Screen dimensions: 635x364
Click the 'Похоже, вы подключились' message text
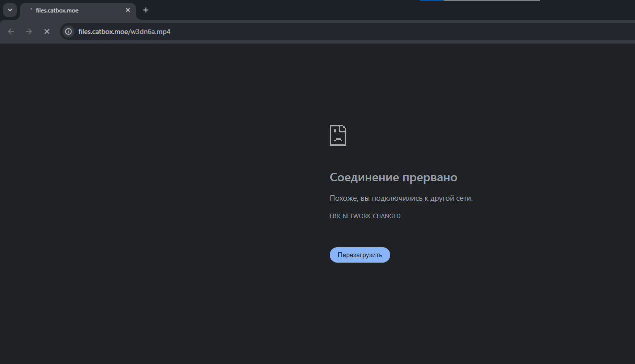coord(401,198)
